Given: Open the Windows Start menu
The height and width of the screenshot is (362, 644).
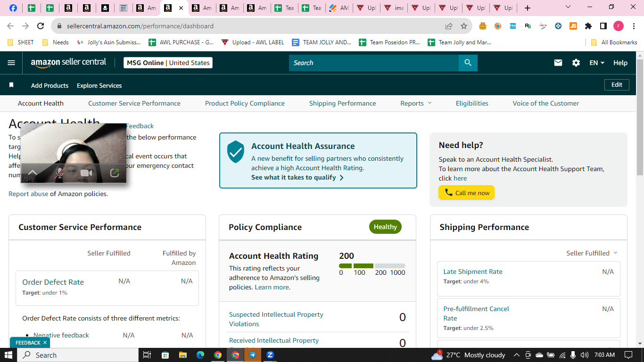Looking at the screenshot, I should pyautogui.click(x=8, y=355).
